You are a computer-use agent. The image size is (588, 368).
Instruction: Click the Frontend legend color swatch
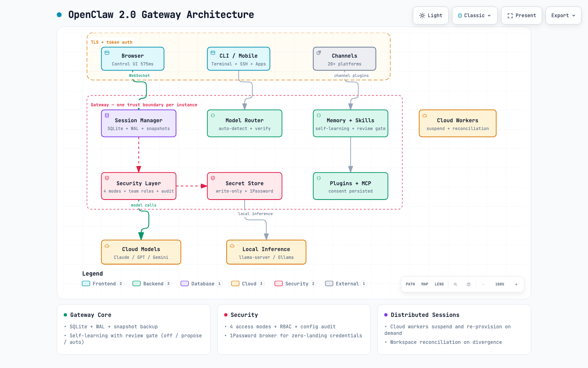point(86,284)
